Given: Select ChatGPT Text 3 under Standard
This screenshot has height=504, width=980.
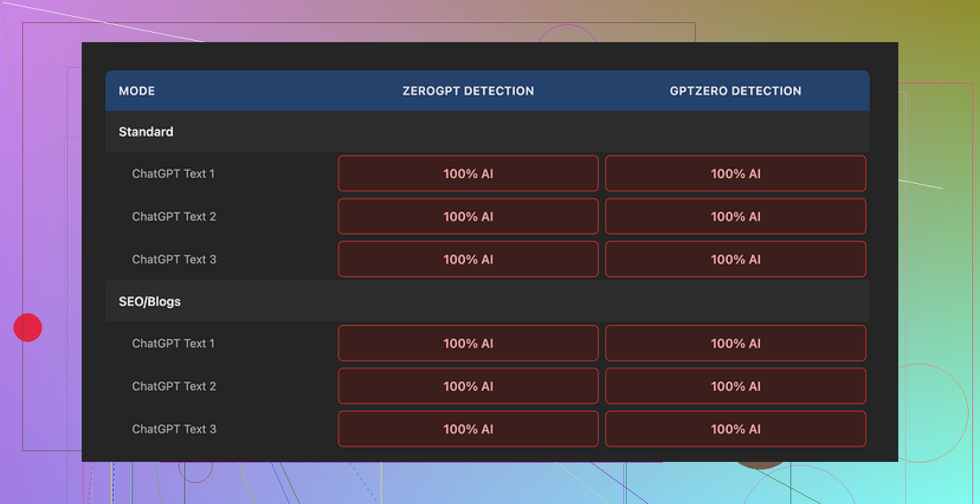Looking at the screenshot, I should pos(174,259).
